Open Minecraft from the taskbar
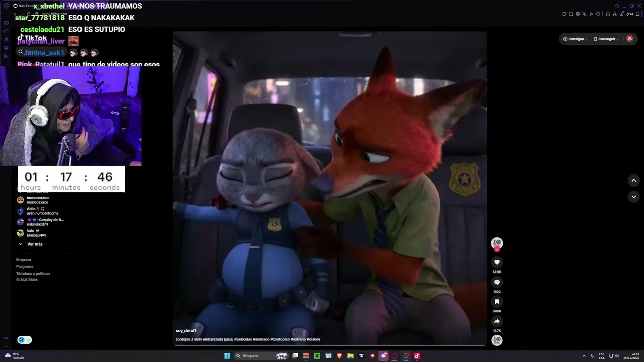This screenshot has height=362, width=644. pyautogui.click(x=317, y=356)
